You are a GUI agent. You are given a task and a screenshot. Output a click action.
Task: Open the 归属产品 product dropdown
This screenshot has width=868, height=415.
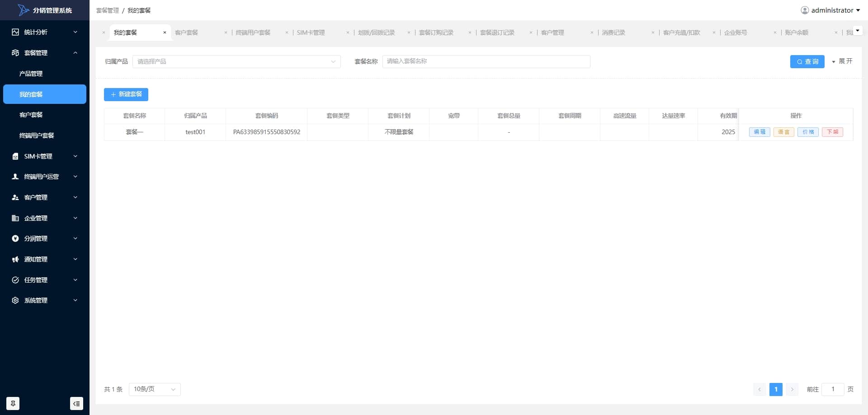236,61
